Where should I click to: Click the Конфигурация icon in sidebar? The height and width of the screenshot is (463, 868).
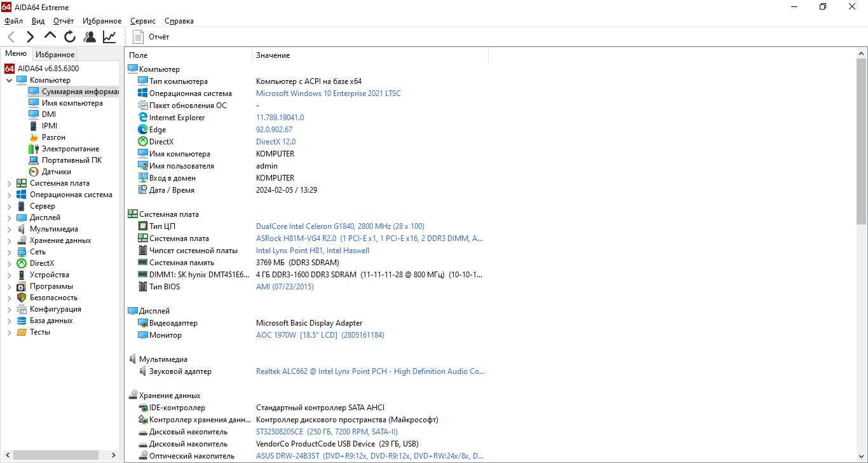[x=22, y=309]
